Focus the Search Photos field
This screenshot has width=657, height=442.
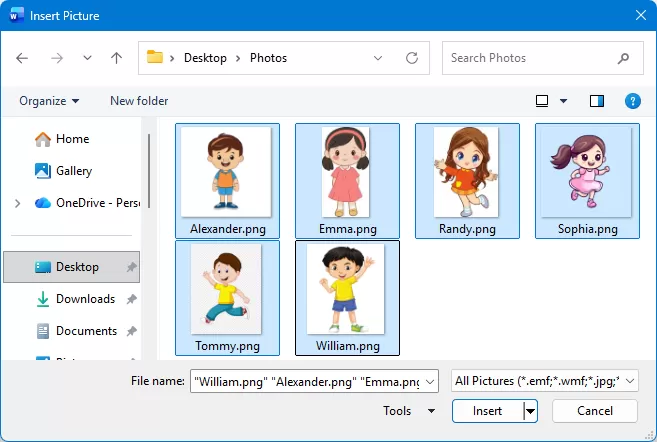click(543, 58)
